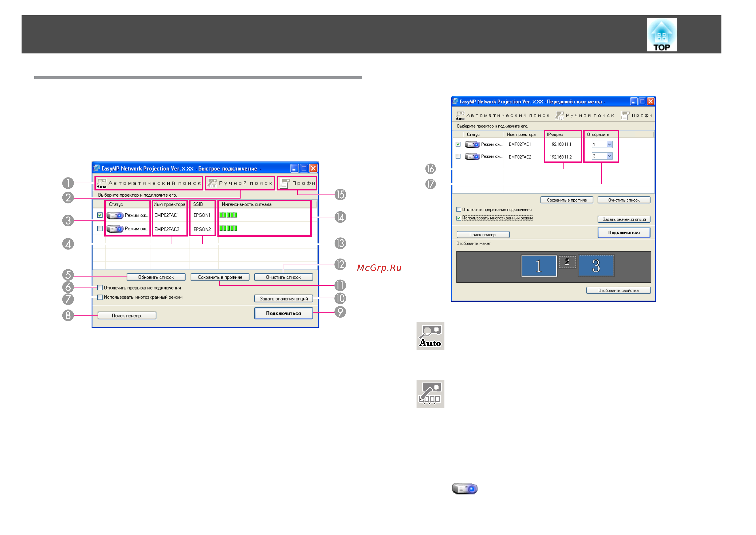Enable 'Отключить прерывание подключения' in Quick connection window
Image resolution: width=756 pixels, height=535 pixels.
click(x=100, y=288)
